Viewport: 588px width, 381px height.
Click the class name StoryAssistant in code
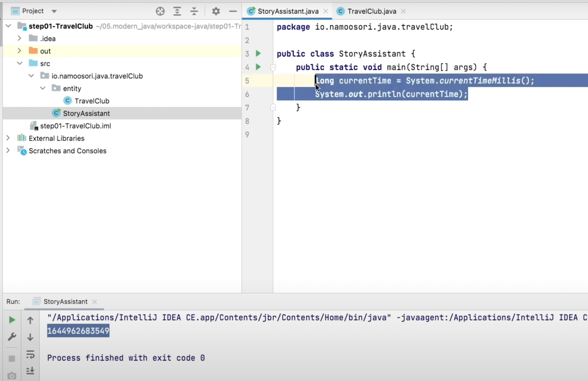coord(372,54)
